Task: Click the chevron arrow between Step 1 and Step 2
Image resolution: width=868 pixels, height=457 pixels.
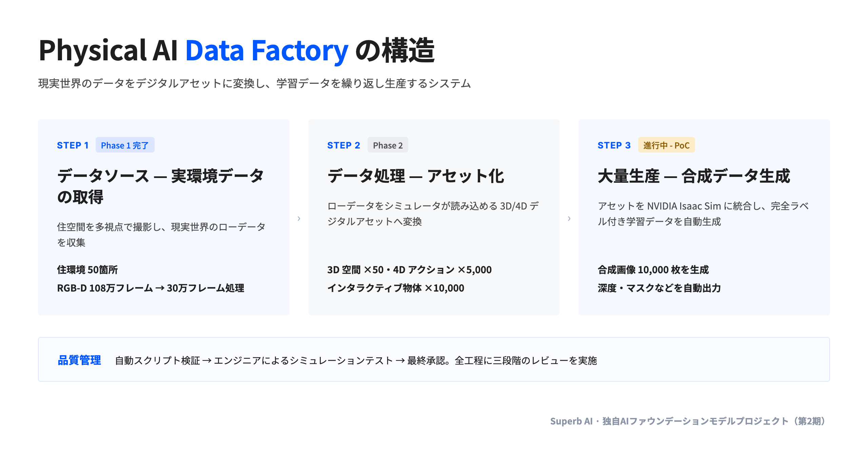Action: coord(299,218)
